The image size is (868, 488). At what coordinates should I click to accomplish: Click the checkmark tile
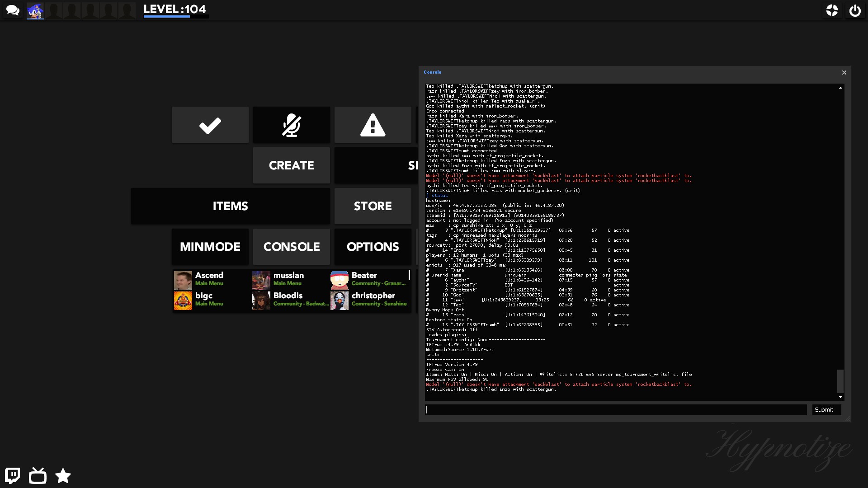pos(210,125)
